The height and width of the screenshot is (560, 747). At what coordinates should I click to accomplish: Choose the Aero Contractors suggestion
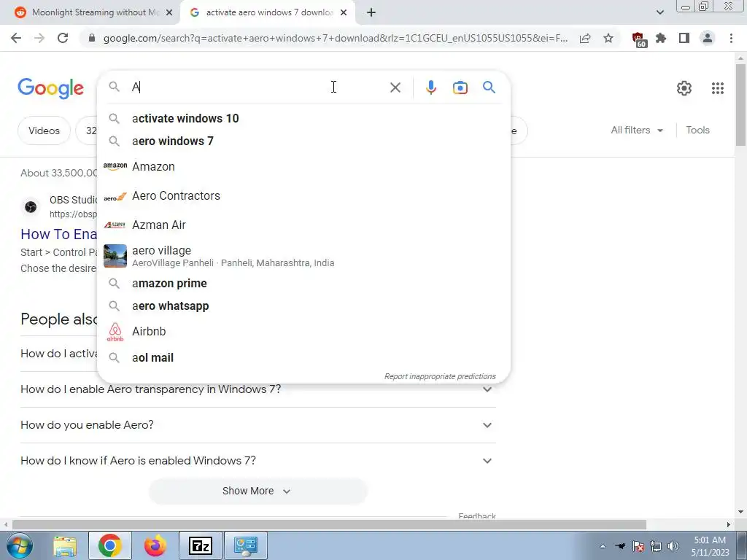tap(303, 195)
